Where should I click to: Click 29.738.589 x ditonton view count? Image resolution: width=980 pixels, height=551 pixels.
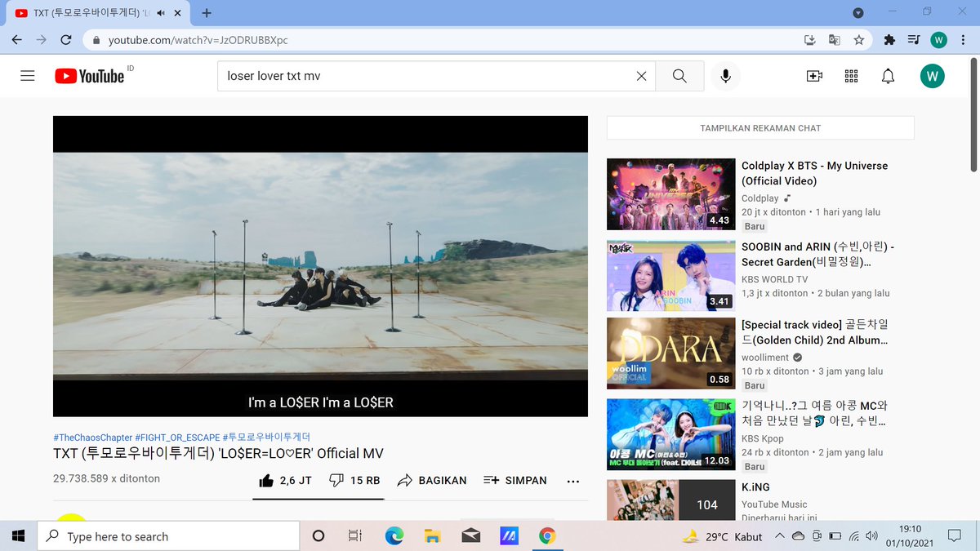pyautogui.click(x=106, y=478)
